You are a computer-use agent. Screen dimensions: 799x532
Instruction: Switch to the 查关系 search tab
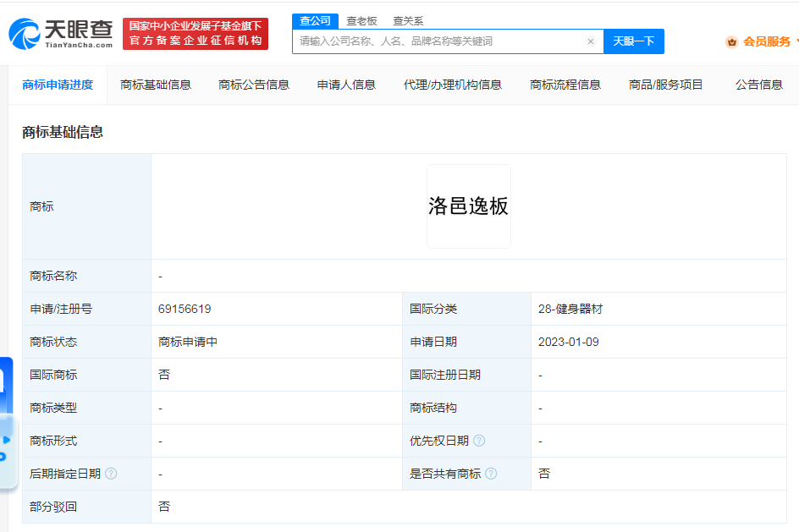point(408,21)
